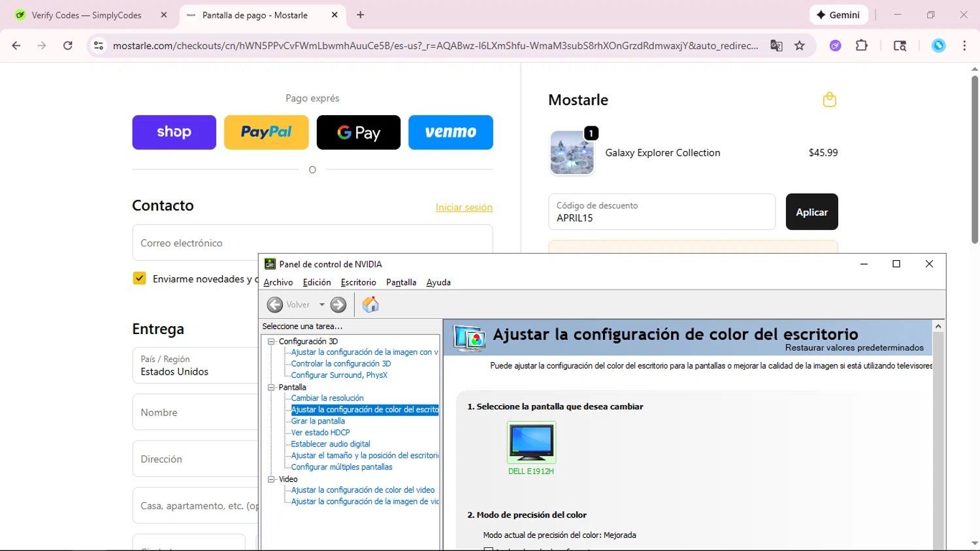Click the tab search icon beside extensions
Viewport: 980px width, 551px height.
[900, 46]
